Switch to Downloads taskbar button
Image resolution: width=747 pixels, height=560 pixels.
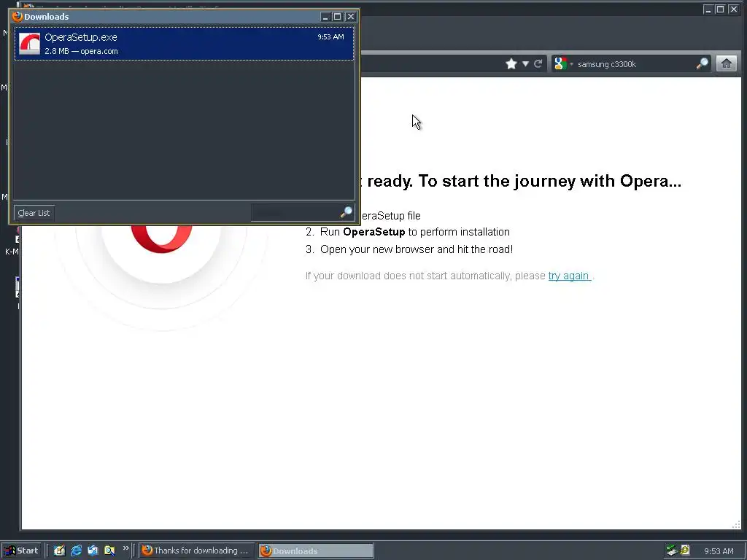[316, 551]
